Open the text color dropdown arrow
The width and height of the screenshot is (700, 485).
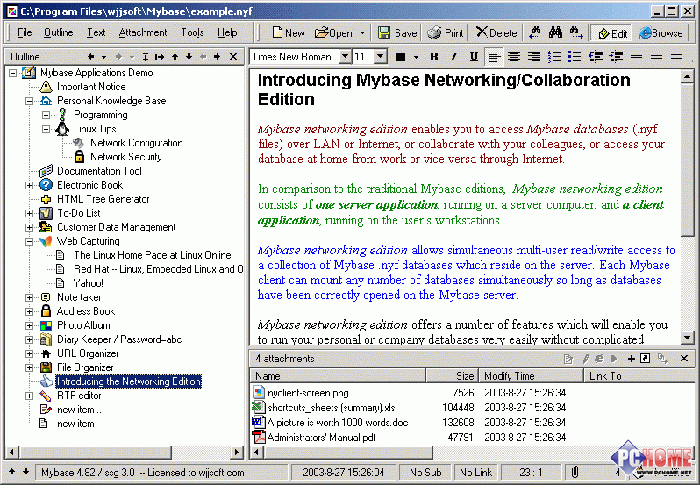pyautogui.click(x=416, y=57)
